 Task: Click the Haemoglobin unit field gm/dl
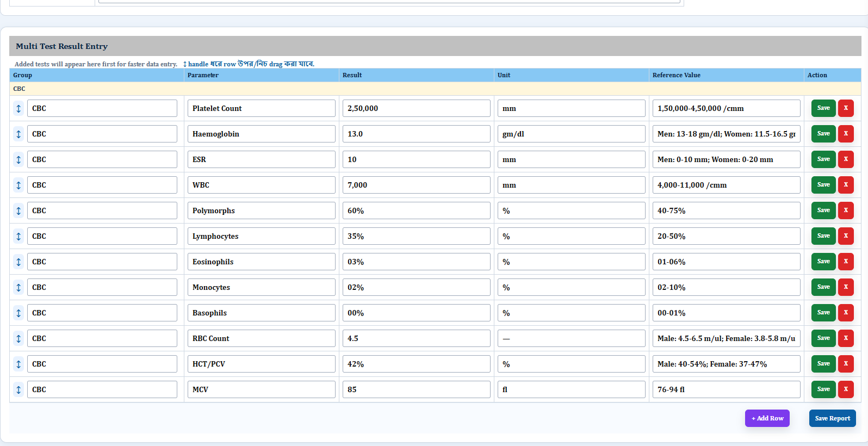point(572,134)
